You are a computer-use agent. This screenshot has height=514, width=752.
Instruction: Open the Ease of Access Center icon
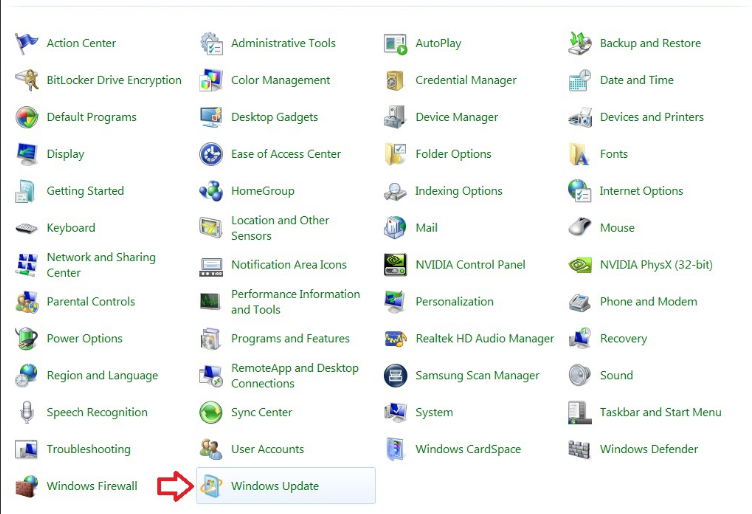tap(211, 154)
